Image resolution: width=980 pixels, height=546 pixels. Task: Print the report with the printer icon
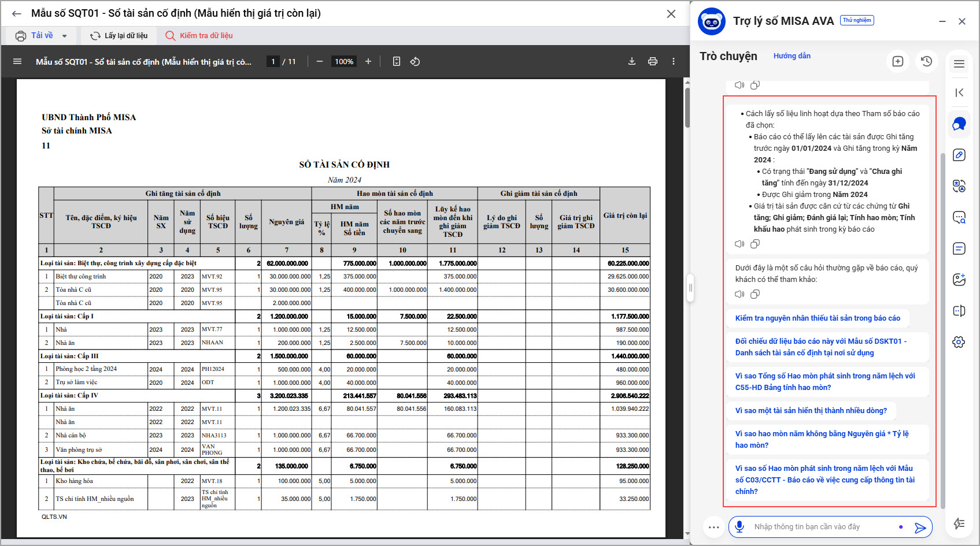[653, 61]
